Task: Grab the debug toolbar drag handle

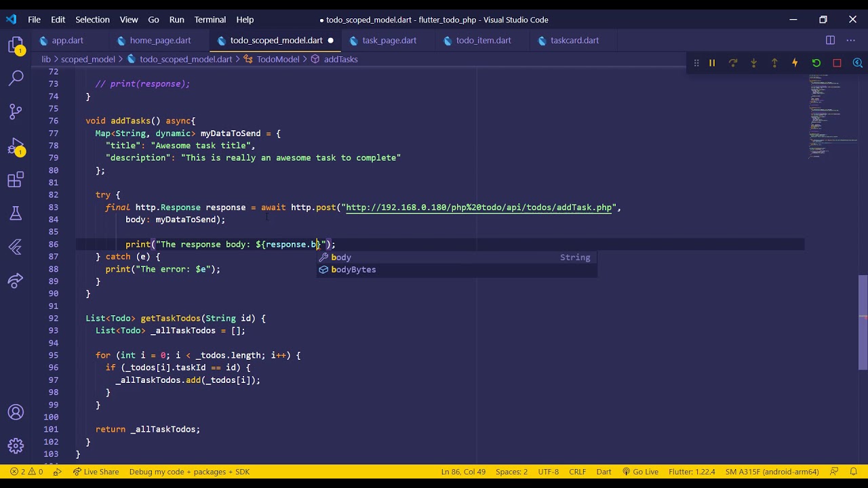Action: 696,63
